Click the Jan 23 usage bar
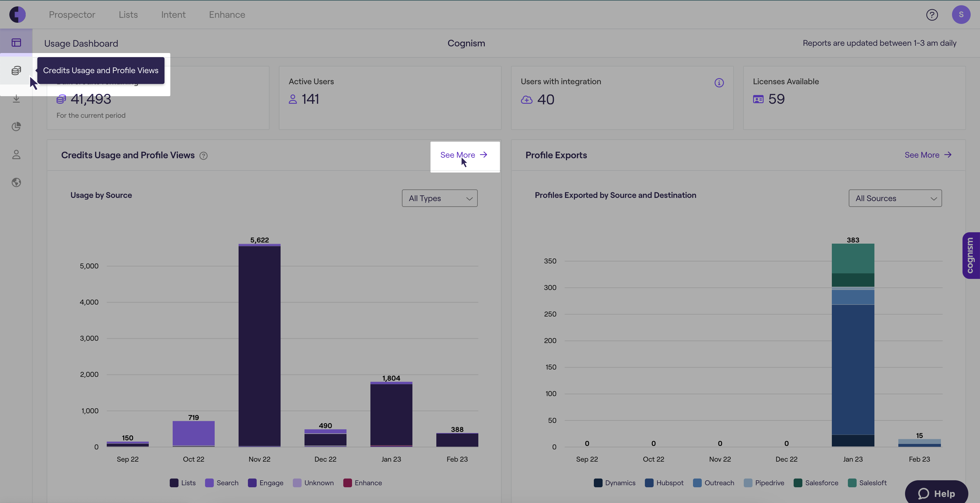The width and height of the screenshot is (980, 503). (x=391, y=414)
